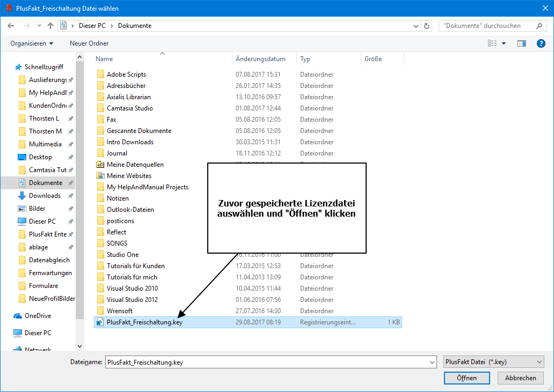
Task: Click the up-one-level arrow button
Action: (50, 26)
